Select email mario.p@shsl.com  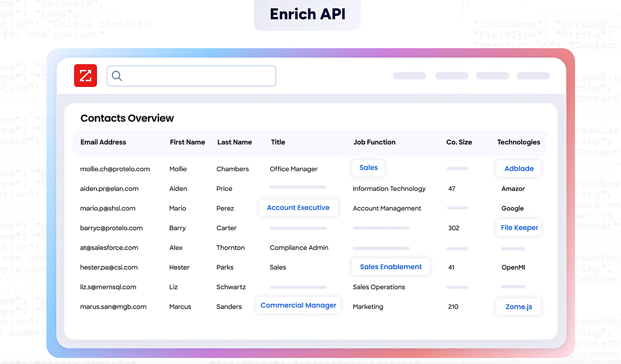pyautogui.click(x=108, y=208)
